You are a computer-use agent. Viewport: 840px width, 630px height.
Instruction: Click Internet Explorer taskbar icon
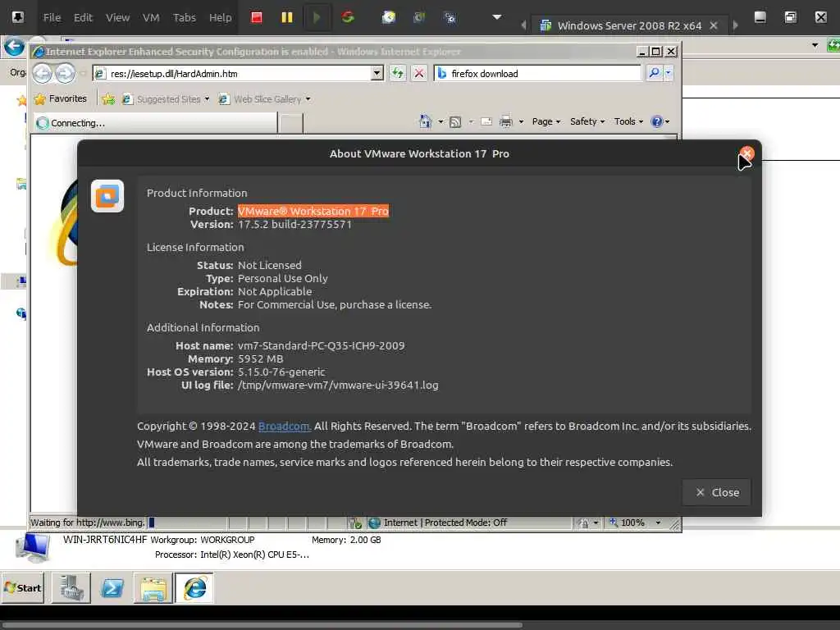[194, 587]
